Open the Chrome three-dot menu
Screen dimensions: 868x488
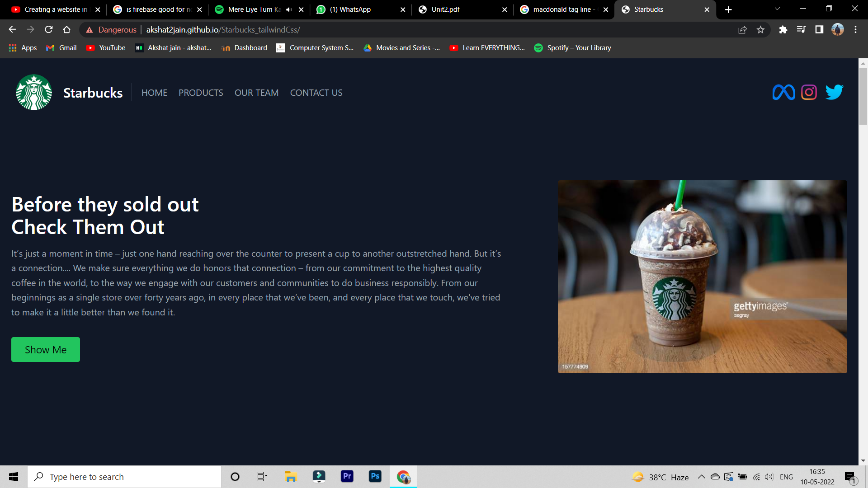click(855, 29)
